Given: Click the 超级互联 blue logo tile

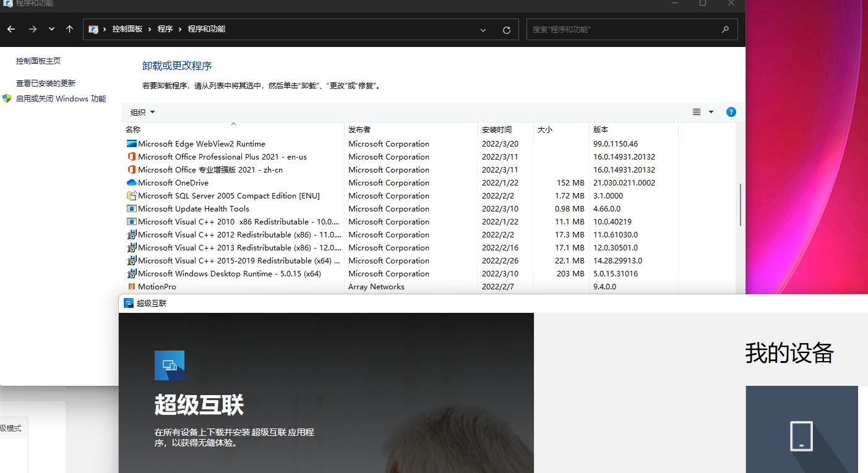Looking at the screenshot, I should tap(170, 365).
